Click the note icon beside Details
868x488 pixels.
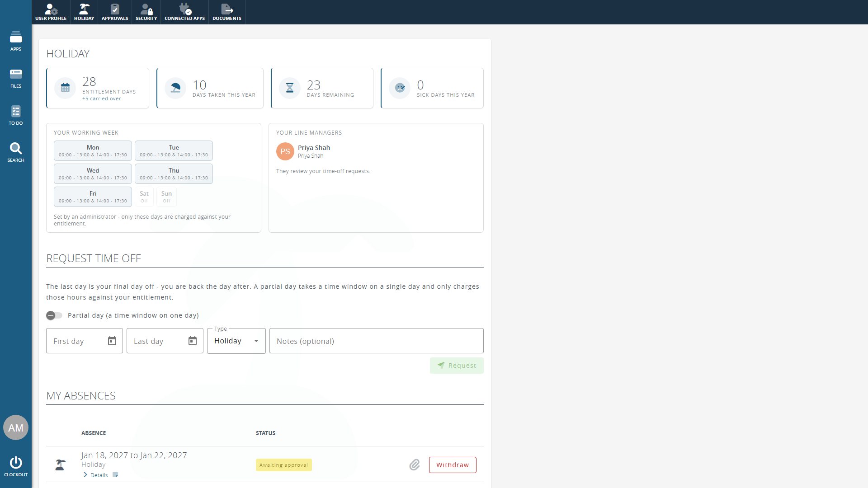click(x=115, y=475)
